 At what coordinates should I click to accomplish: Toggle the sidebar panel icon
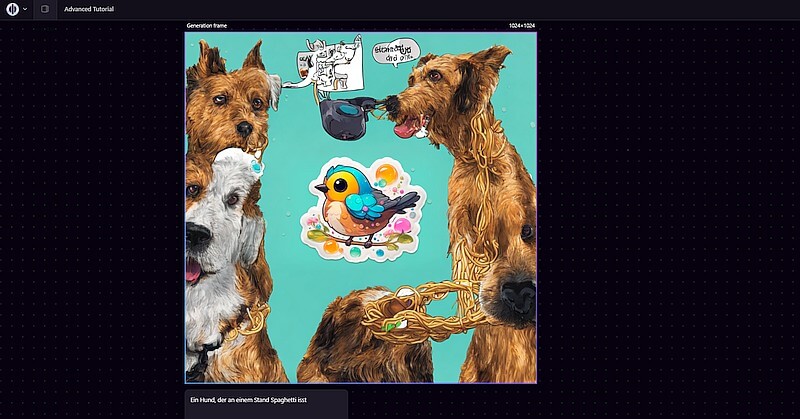point(45,9)
